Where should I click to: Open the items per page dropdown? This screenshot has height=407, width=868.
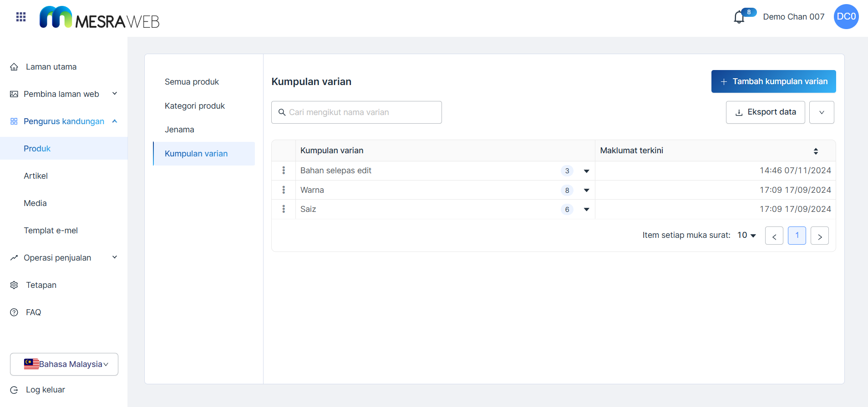(746, 235)
